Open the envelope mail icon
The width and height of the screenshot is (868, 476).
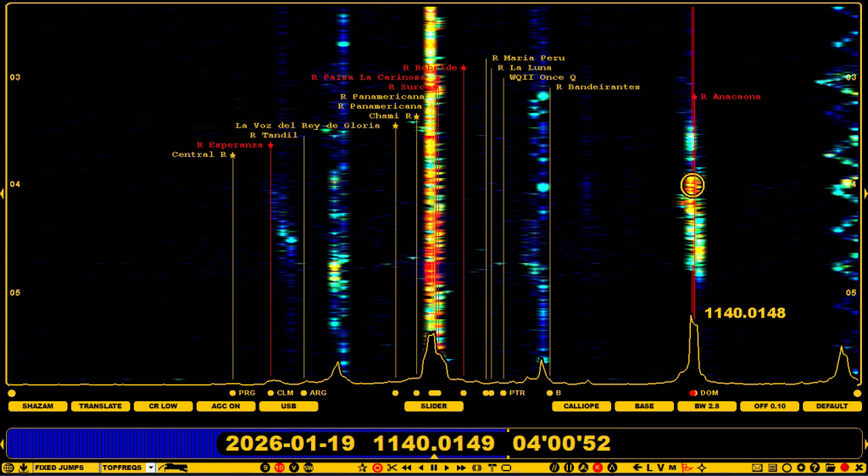[x=757, y=468]
